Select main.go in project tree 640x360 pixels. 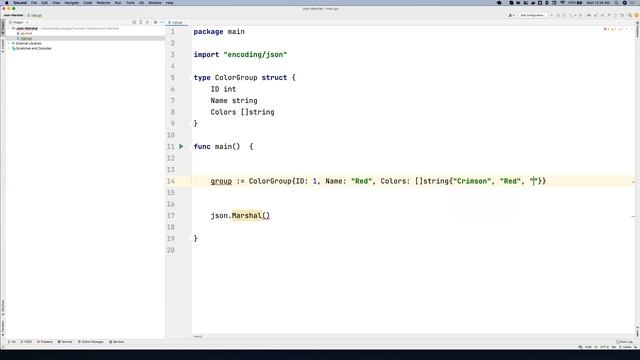(x=26, y=38)
